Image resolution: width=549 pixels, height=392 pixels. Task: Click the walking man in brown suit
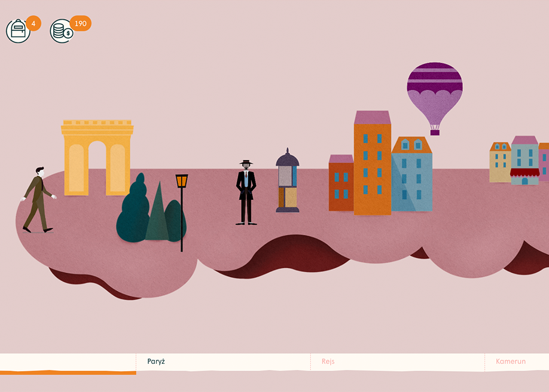[38, 200]
